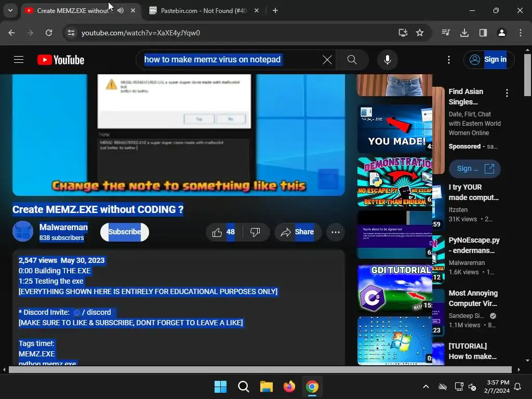Open 'PyNoEscape.py - endermans...' video

click(x=474, y=245)
